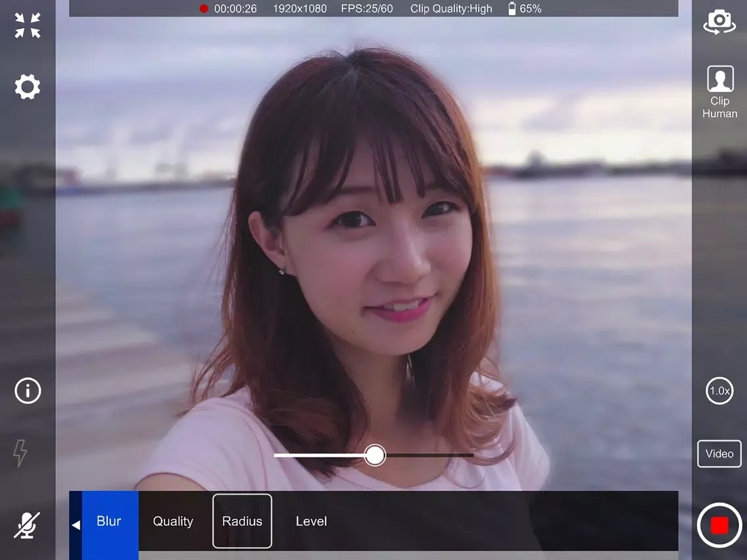Tap the flash lightning bolt icon
Image resolution: width=747 pixels, height=560 pixels.
20,453
